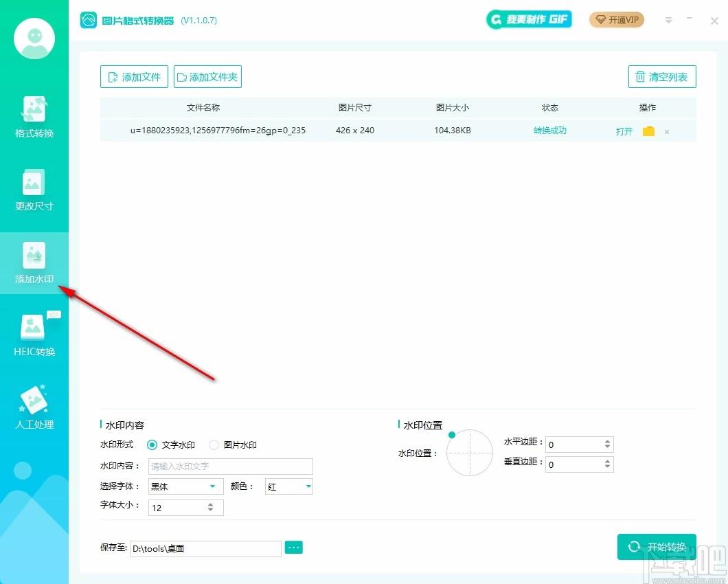Click the 转换成功 status text
728x584 pixels.
[549, 131]
